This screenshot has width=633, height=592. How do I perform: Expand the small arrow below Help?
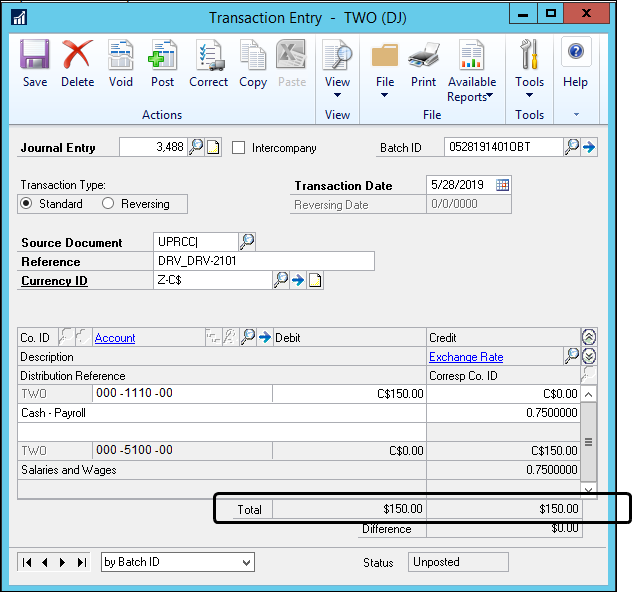pyautogui.click(x=576, y=115)
